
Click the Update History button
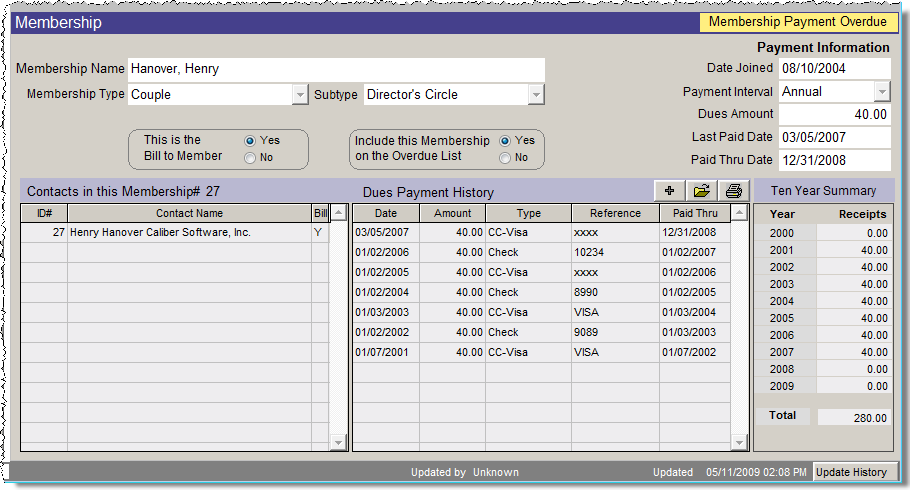click(x=855, y=472)
